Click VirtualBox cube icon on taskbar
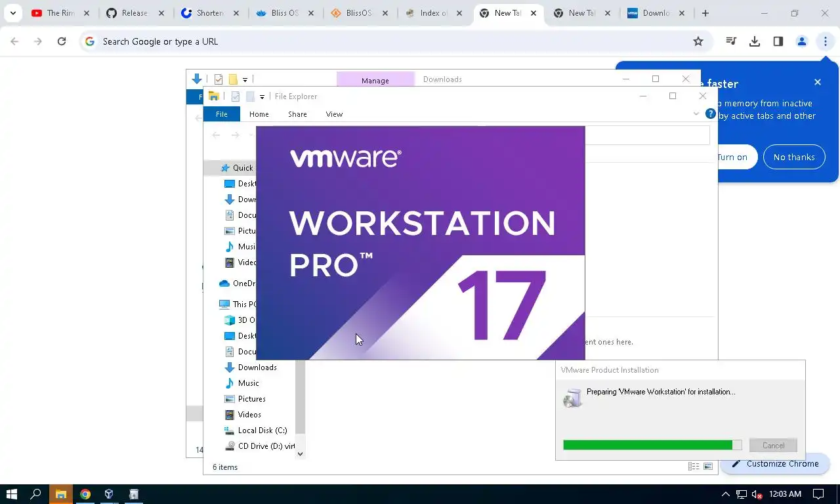Viewport: 840px width, 504px height. click(109, 494)
